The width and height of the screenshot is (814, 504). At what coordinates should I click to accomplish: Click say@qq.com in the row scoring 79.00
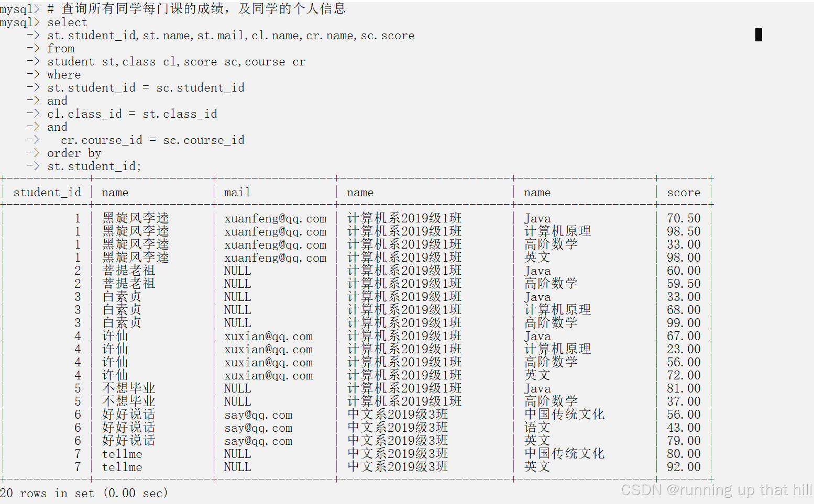[x=258, y=441]
